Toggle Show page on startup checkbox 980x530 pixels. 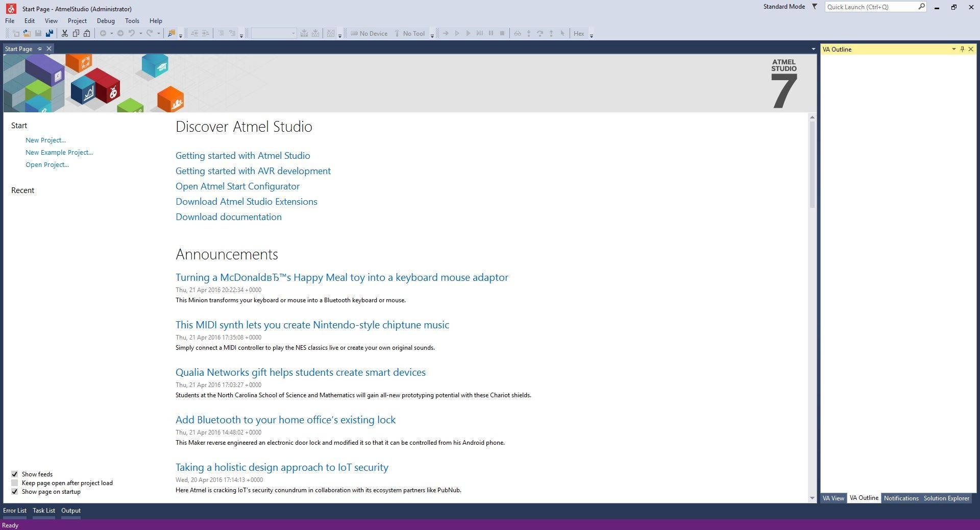click(15, 491)
